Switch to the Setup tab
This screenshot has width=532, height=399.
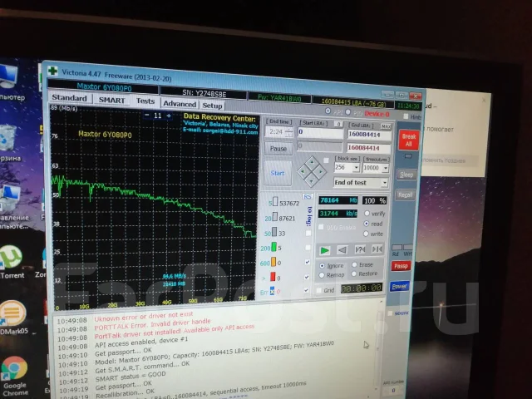click(x=212, y=106)
